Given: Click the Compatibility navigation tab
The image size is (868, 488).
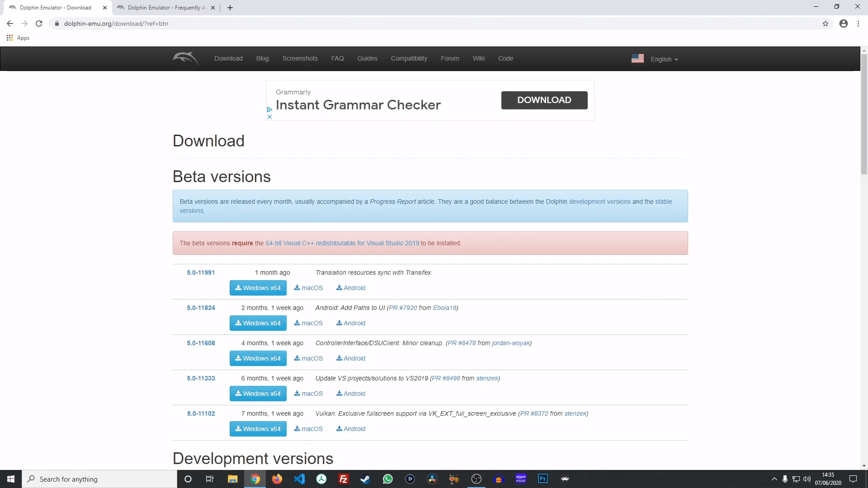Looking at the screenshot, I should [x=409, y=58].
